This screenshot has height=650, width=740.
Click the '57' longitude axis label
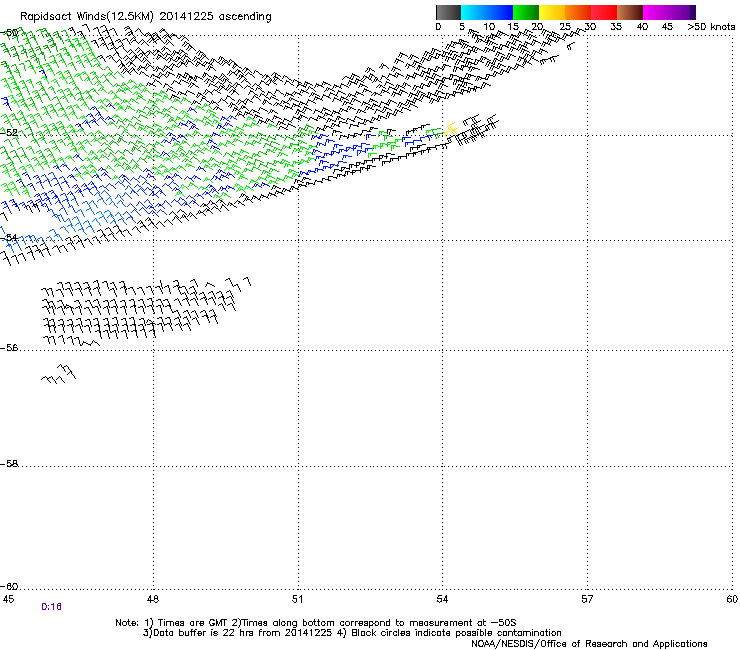pyautogui.click(x=587, y=599)
